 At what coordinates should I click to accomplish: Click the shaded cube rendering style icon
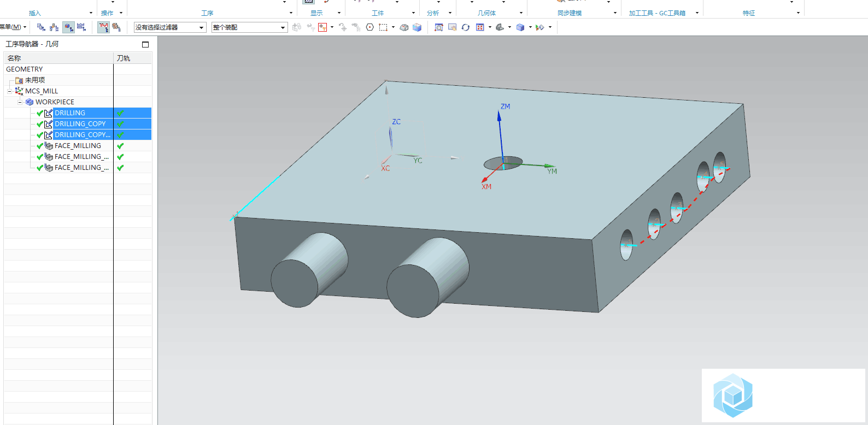tap(520, 27)
